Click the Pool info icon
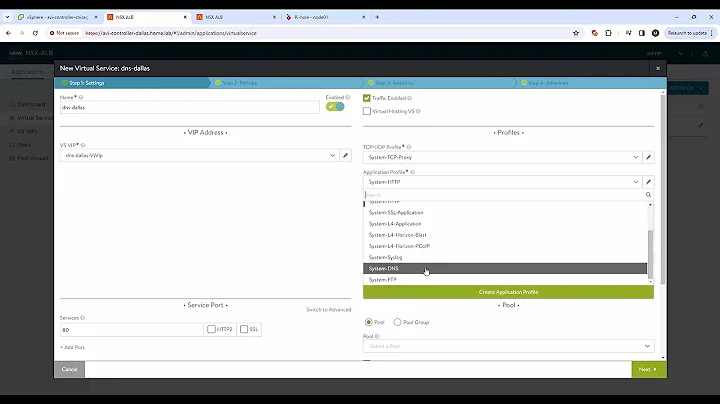The height and width of the screenshot is (404, 720). click(377, 337)
